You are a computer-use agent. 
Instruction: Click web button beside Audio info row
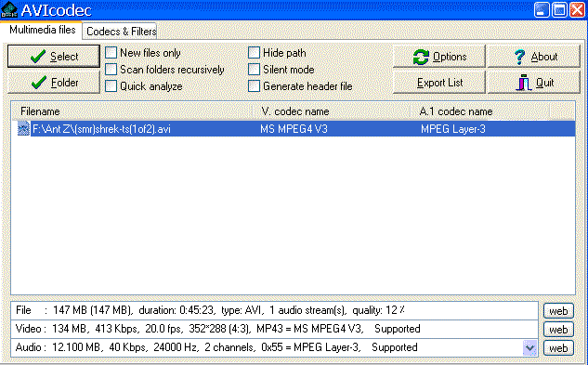coord(558,348)
